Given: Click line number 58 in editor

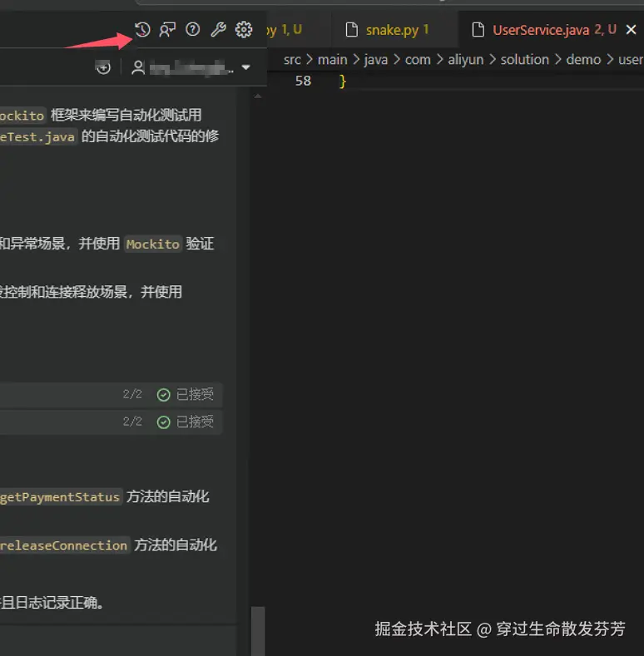Looking at the screenshot, I should (x=303, y=81).
